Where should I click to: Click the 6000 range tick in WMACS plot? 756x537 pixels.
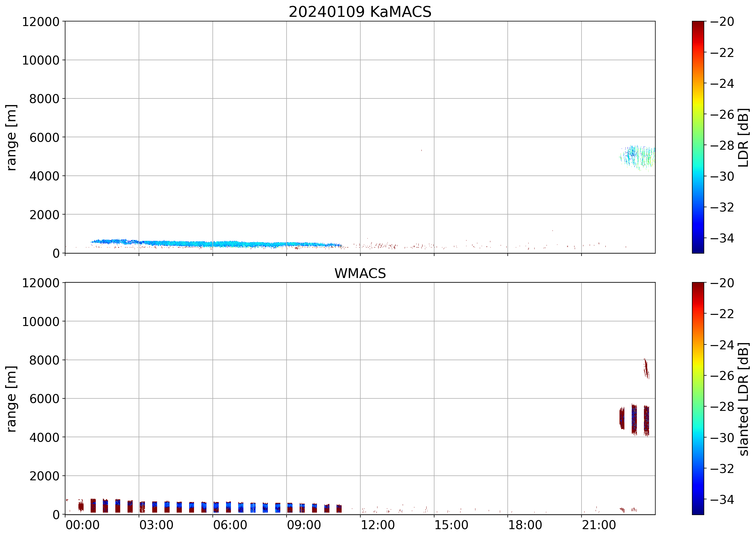tap(44, 399)
